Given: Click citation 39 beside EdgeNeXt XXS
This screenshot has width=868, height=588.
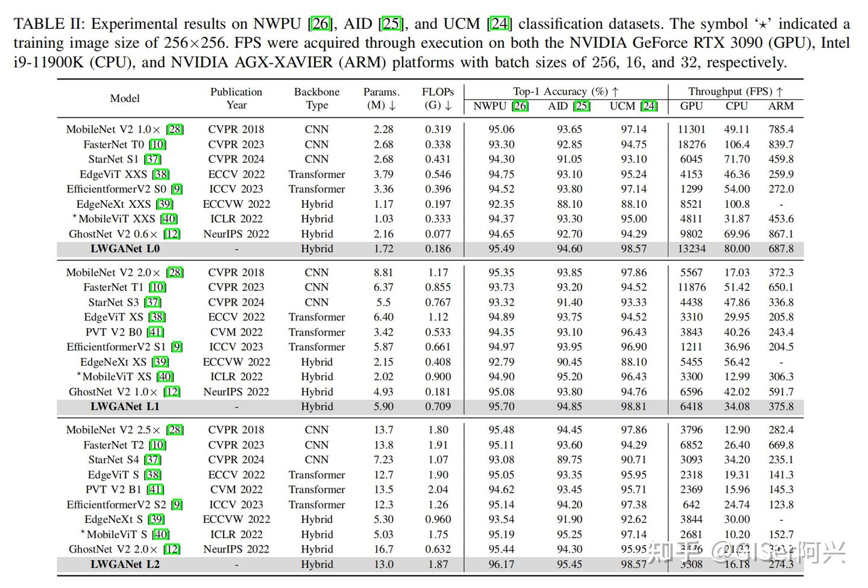Looking at the screenshot, I should tap(163, 204).
